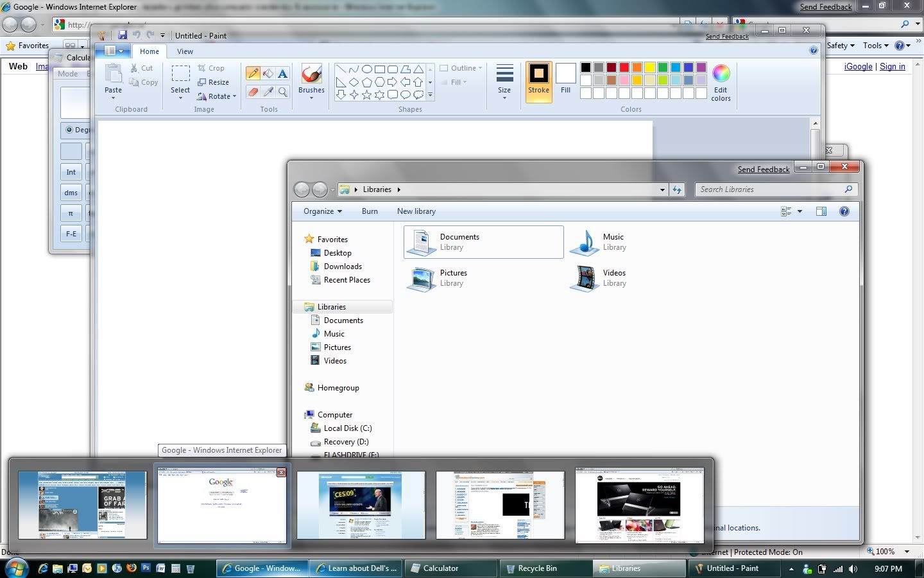Open the Music library icon
Screen dimensions: 924x578
click(x=584, y=243)
